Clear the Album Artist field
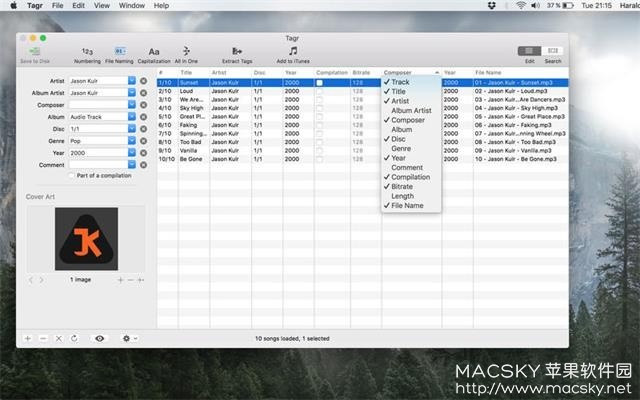The image size is (640, 400). pos(143,93)
